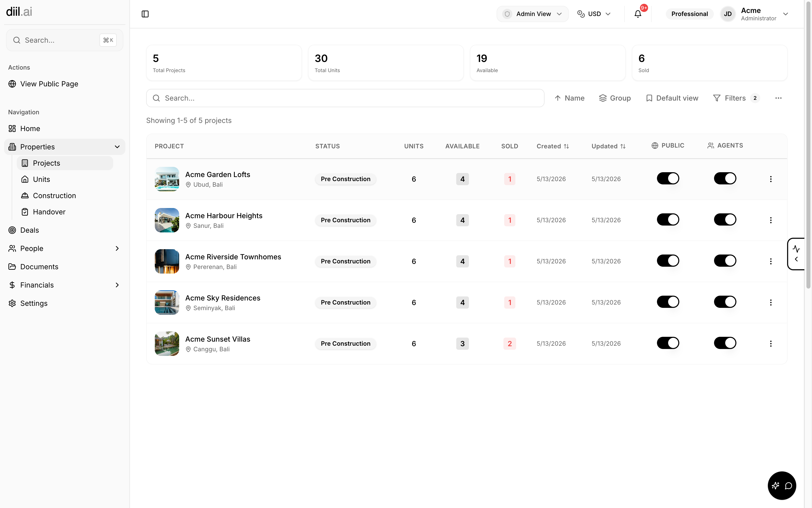Open row menu for Acme Sunset Villas

coord(771,343)
